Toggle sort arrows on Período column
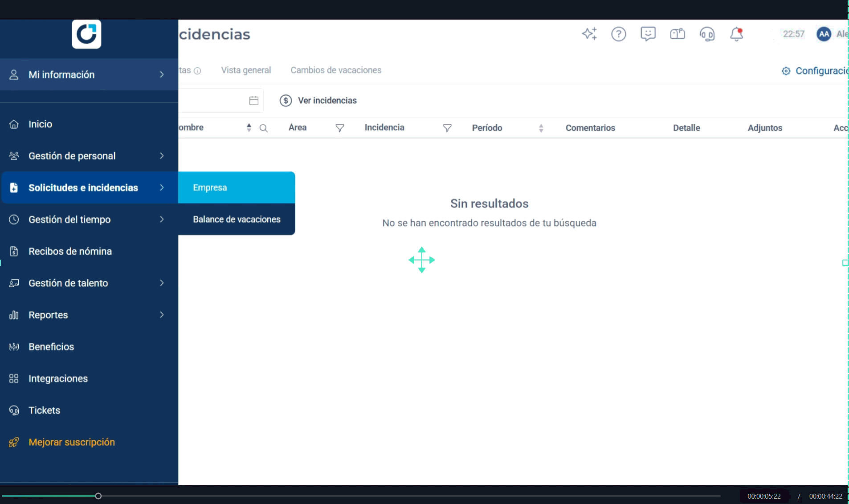The width and height of the screenshot is (849, 504). click(x=541, y=128)
